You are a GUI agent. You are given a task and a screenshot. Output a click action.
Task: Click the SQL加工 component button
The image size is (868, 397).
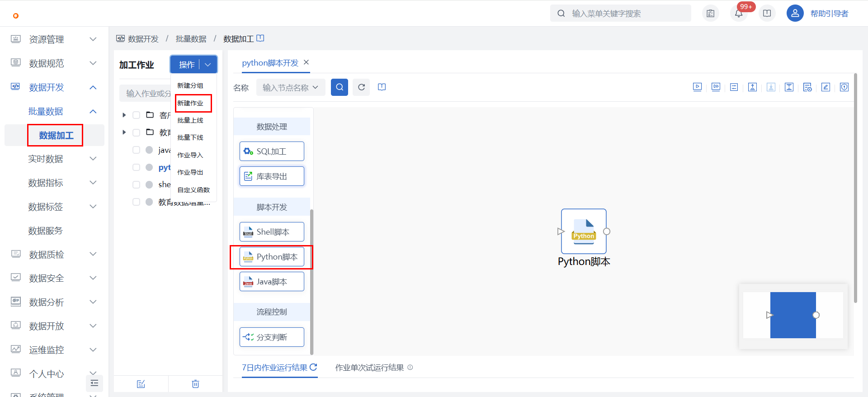[x=272, y=151]
